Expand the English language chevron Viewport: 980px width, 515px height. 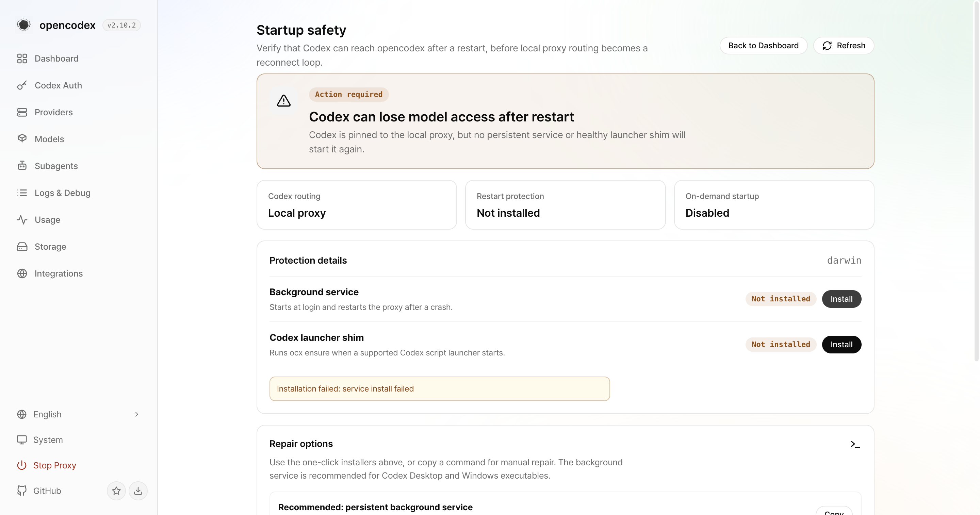pyautogui.click(x=136, y=414)
